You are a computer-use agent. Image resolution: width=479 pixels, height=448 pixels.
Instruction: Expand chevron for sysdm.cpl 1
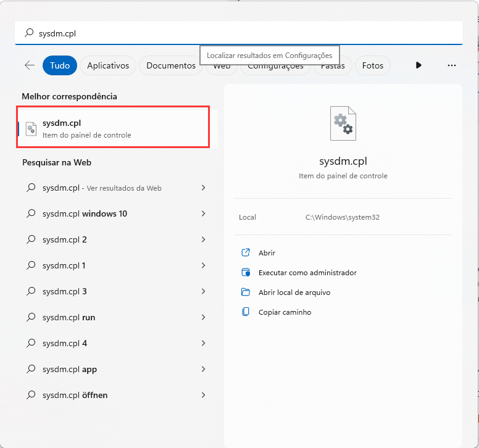(x=203, y=265)
